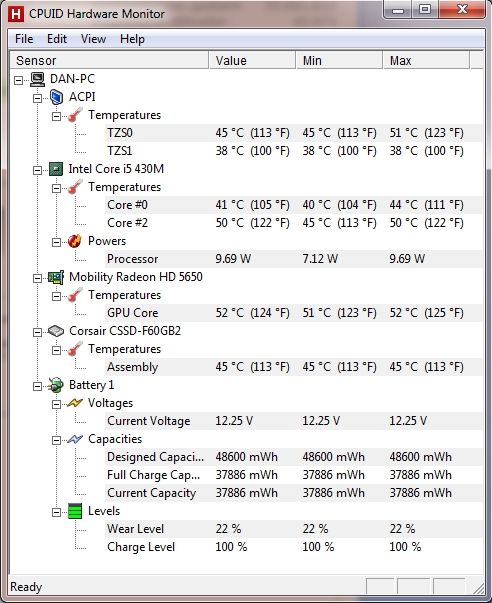
Task: Click the CPUID Hardware Monitor title icon
Action: [x=16, y=14]
